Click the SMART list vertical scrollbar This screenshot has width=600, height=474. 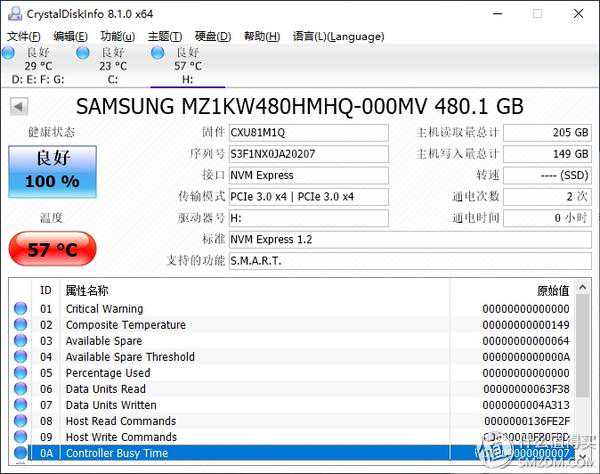click(x=582, y=370)
